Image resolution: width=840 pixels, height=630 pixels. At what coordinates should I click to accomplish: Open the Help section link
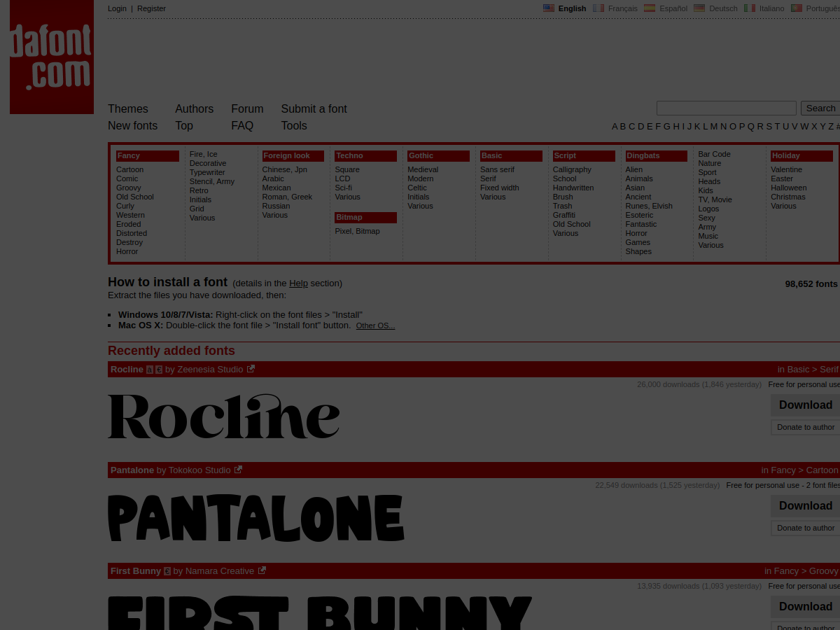(298, 283)
